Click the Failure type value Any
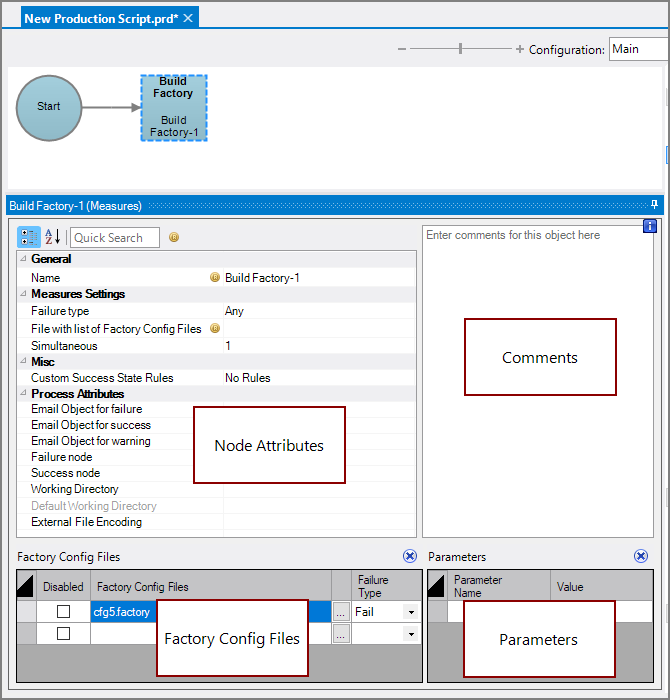The height and width of the screenshot is (700, 670). coord(319,311)
